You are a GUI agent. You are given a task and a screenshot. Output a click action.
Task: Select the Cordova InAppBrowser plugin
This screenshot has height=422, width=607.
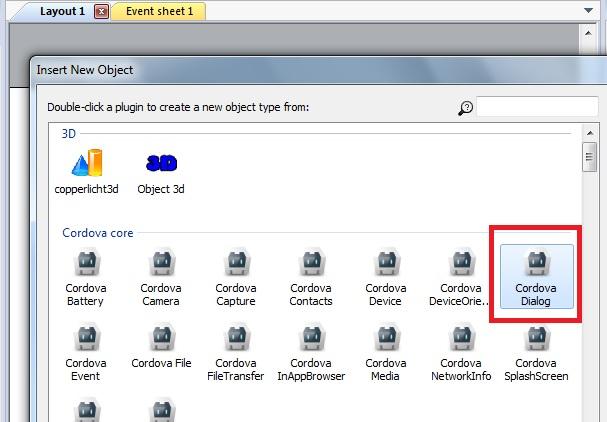pos(311,353)
